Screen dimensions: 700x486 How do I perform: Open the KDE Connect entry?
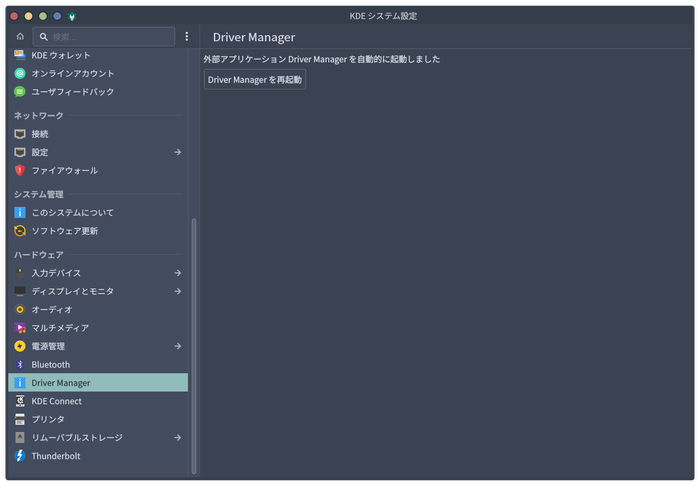point(98,401)
